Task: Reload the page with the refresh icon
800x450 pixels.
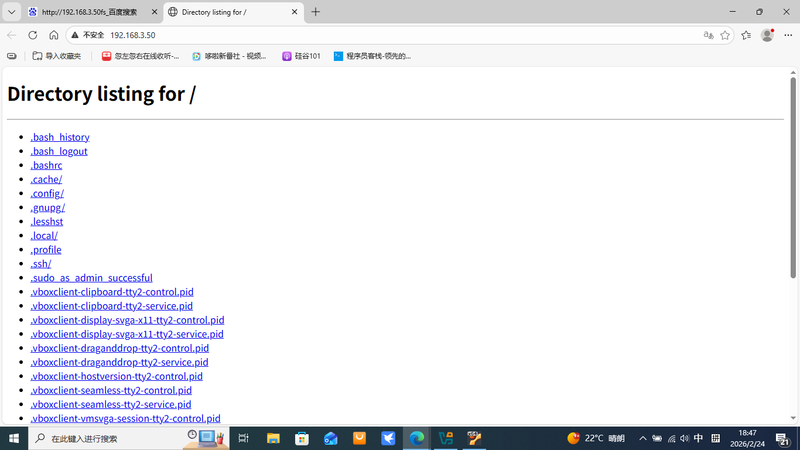Action: (33, 35)
